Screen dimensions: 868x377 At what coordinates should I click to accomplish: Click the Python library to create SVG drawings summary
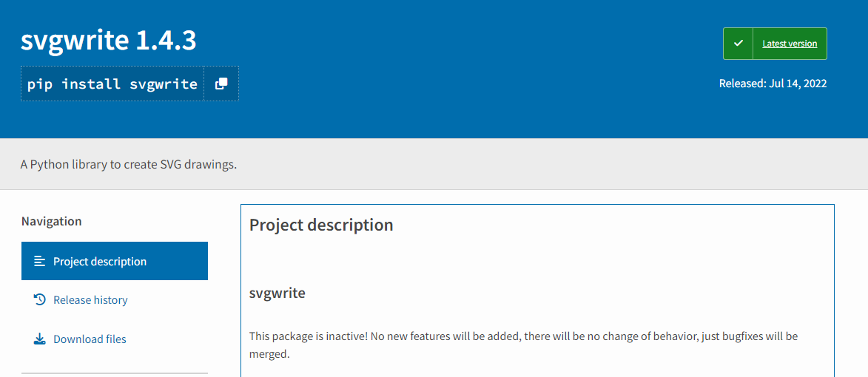tap(129, 164)
